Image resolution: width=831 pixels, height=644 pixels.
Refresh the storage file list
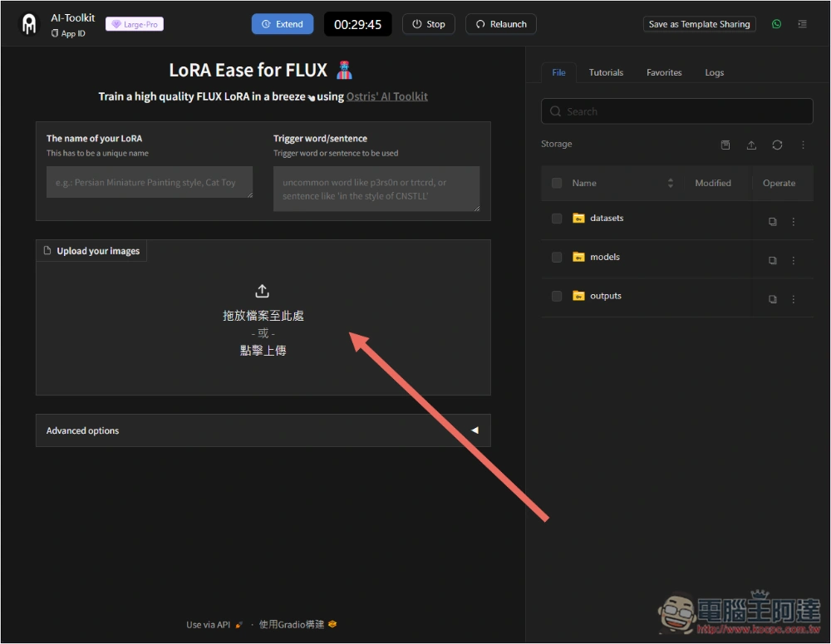(x=777, y=145)
